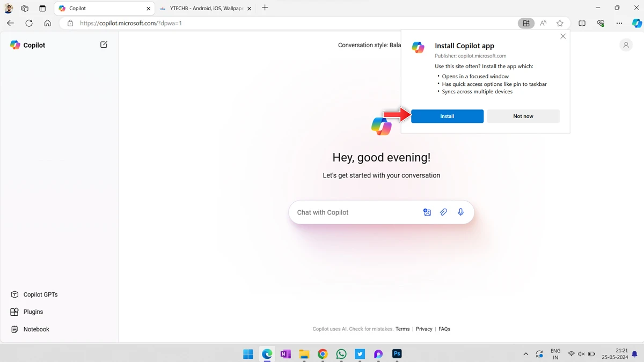
Task: Click the Install button in popup
Action: (447, 116)
